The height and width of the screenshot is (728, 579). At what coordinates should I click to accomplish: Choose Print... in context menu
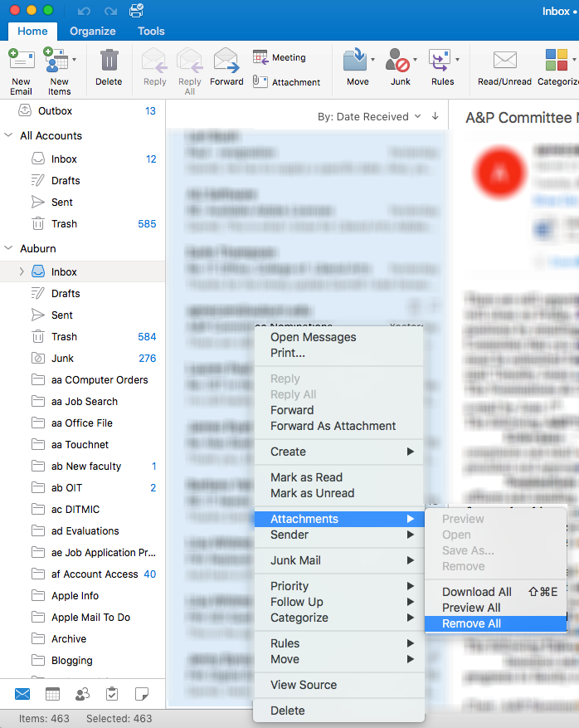[x=339, y=353]
